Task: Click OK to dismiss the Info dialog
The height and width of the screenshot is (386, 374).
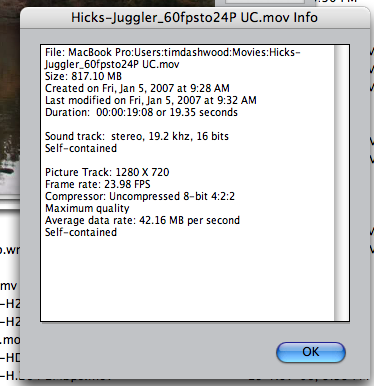Action: pyautogui.click(x=311, y=352)
